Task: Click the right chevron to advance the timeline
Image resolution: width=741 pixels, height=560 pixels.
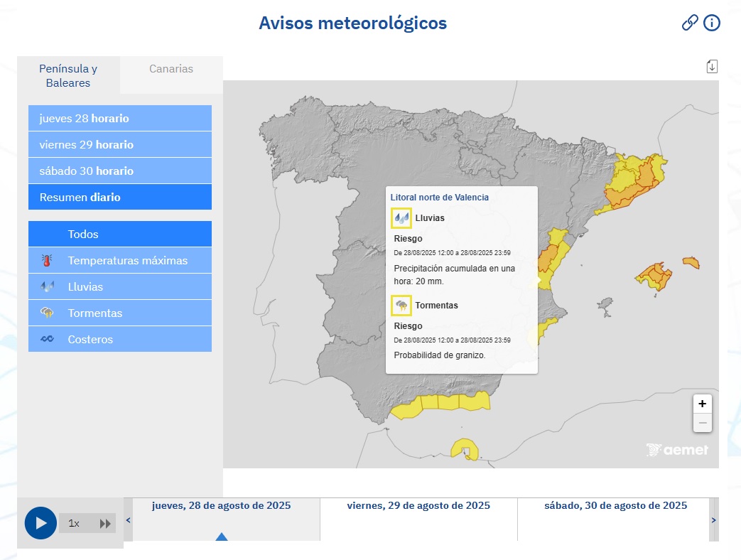Action: click(714, 519)
